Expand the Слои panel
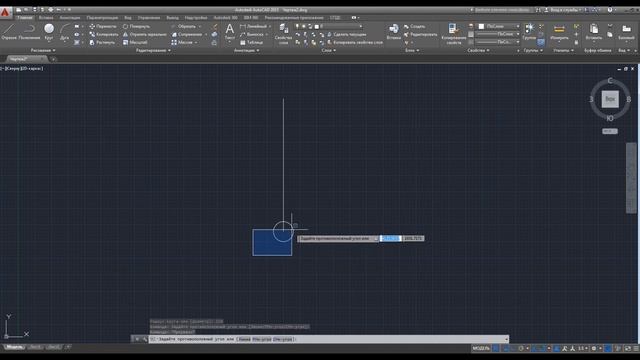The height and width of the screenshot is (360, 640). click(x=329, y=50)
